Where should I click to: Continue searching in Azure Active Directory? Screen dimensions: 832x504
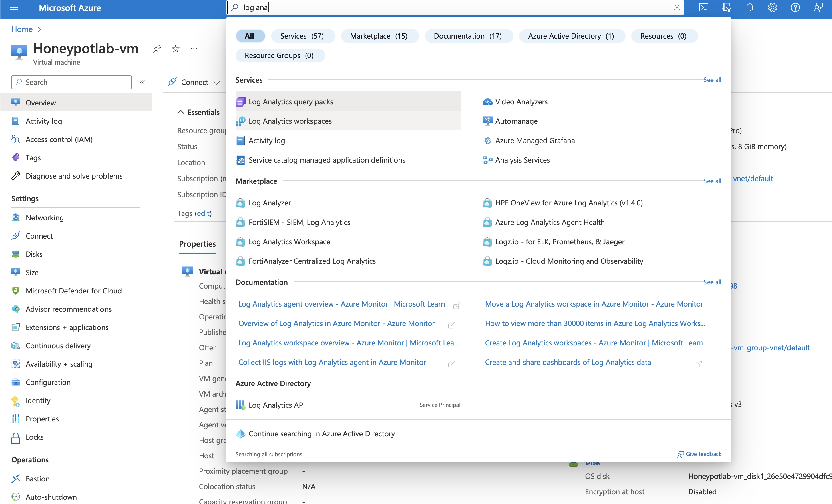[x=322, y=433]
